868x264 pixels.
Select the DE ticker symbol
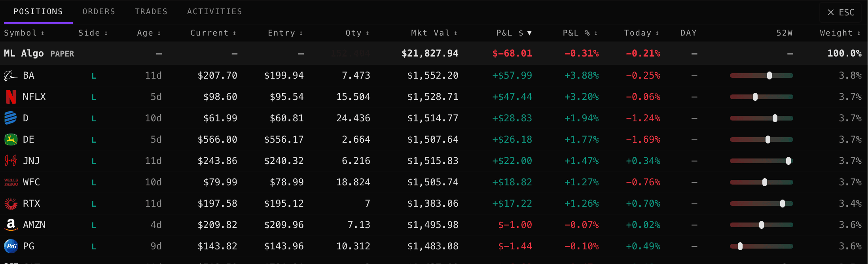28,140
